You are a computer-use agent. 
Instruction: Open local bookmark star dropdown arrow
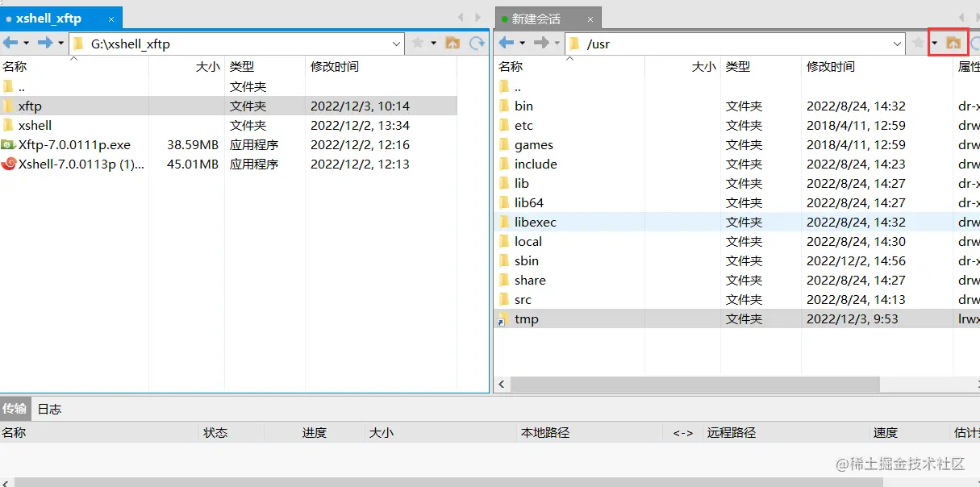pyautogui.click(x=433, y=43)
